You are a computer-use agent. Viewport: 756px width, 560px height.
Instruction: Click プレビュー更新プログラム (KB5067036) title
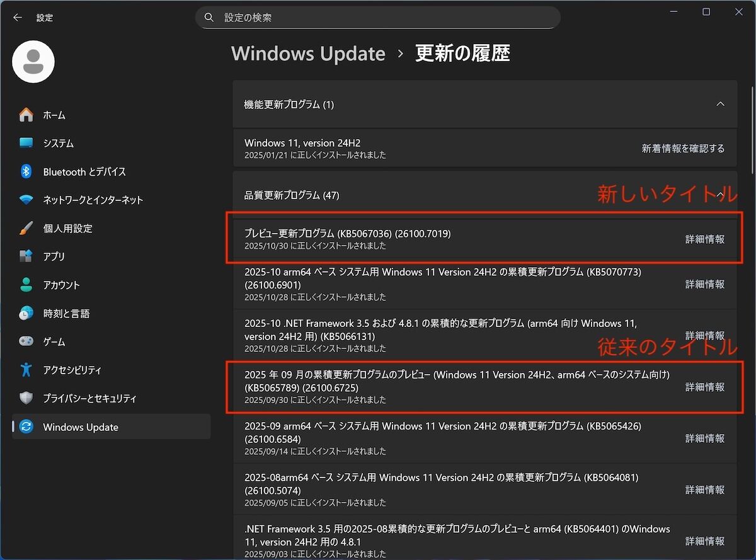348,234
